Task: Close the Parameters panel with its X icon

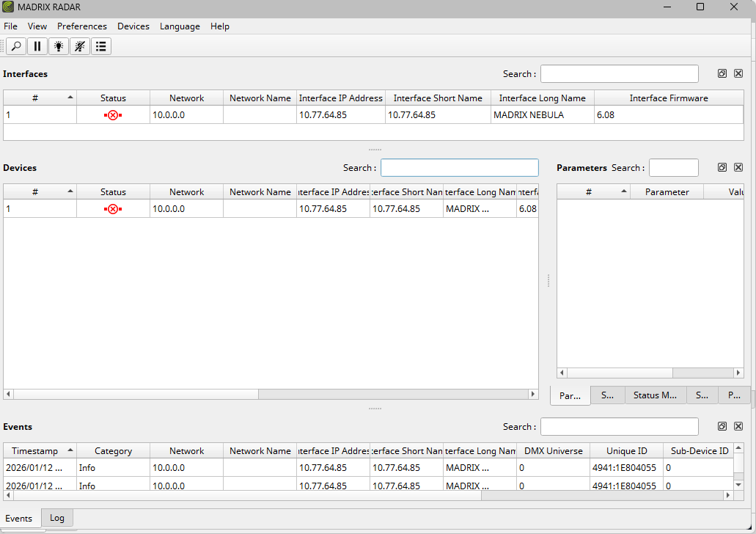Action: 738,168
